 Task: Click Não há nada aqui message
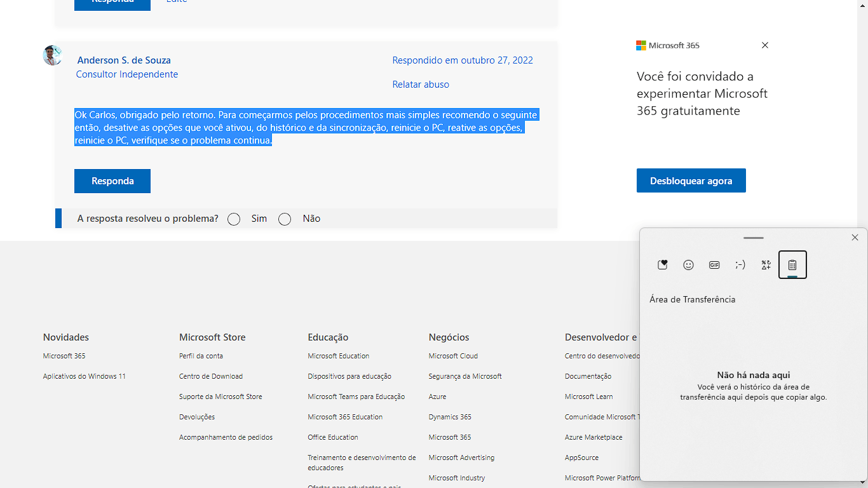pyautogui.click(x=754, y=376)
